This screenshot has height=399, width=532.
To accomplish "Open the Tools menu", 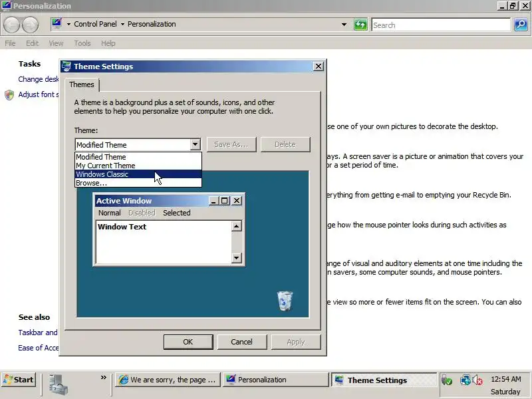I will tap(82, 43).
